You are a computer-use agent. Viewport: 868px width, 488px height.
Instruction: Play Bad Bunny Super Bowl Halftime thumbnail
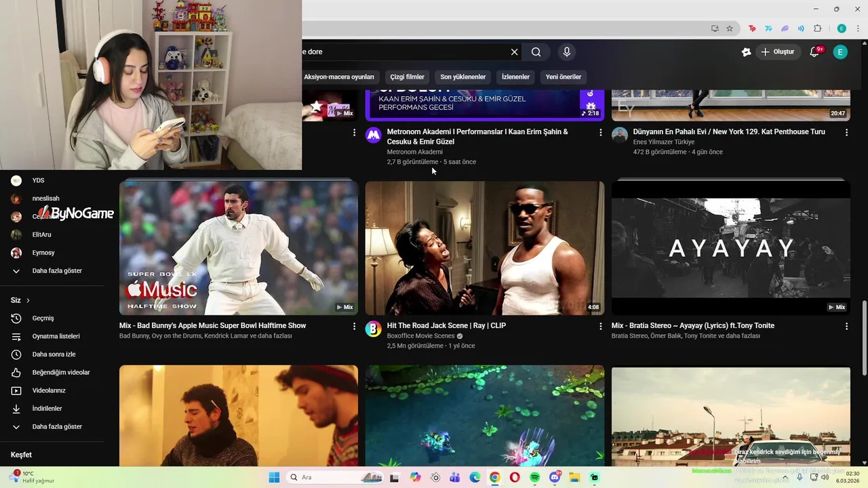(239, 247)
